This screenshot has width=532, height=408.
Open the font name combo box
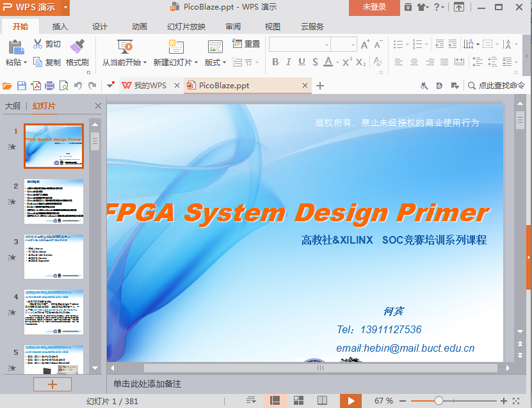coord(300,44)
